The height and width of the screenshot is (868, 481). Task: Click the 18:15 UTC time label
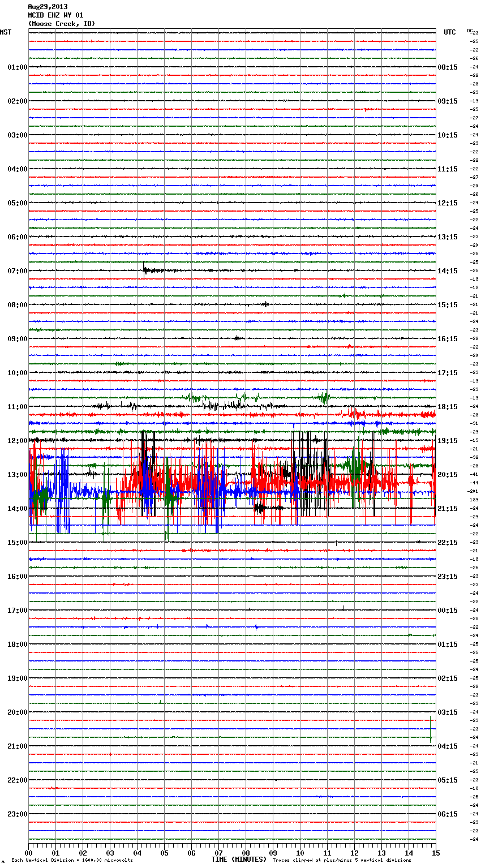tap(448, 407)
